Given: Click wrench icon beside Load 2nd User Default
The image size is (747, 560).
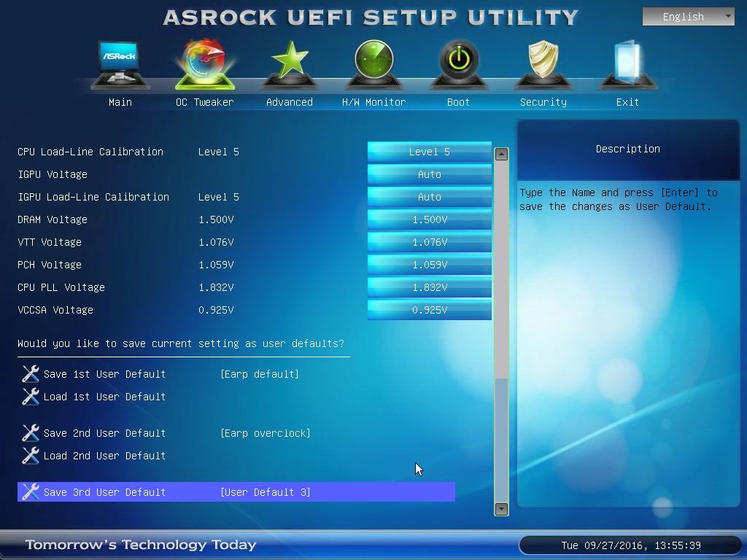Looking at the screenshot, I should 31,455.
